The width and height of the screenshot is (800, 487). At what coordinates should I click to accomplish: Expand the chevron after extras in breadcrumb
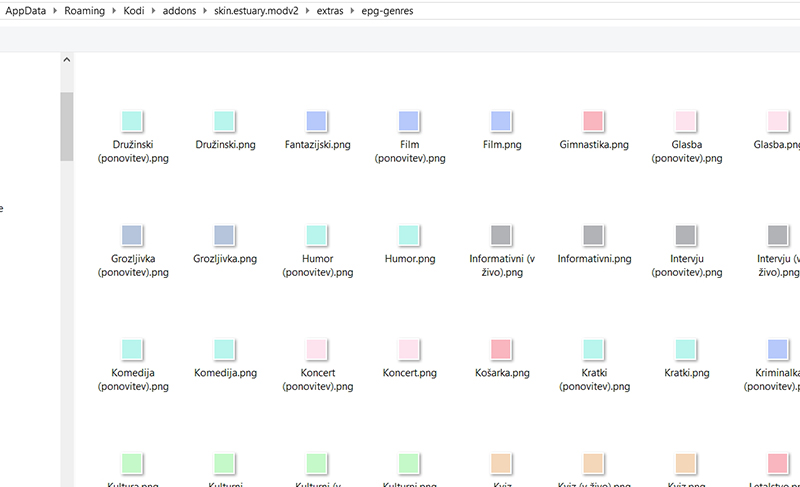[353, 11]
